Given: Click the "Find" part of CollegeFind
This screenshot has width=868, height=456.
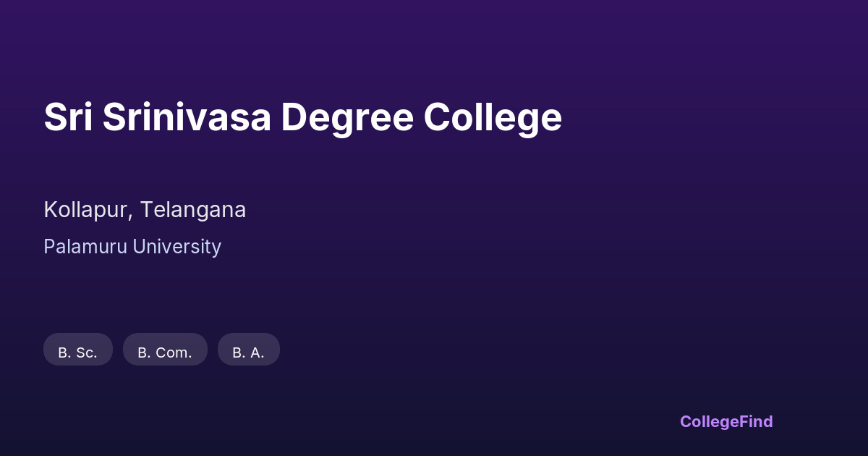Looking at the screenshot, I should pos(757,421).
